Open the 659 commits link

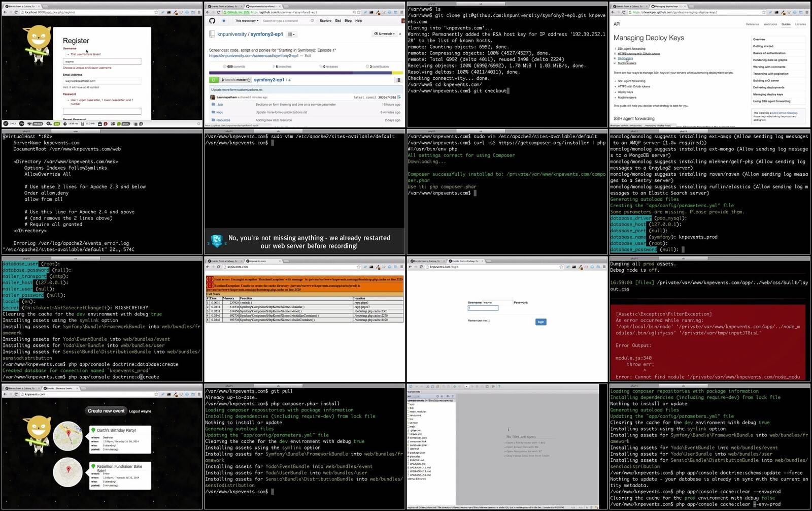click(234, 67)
